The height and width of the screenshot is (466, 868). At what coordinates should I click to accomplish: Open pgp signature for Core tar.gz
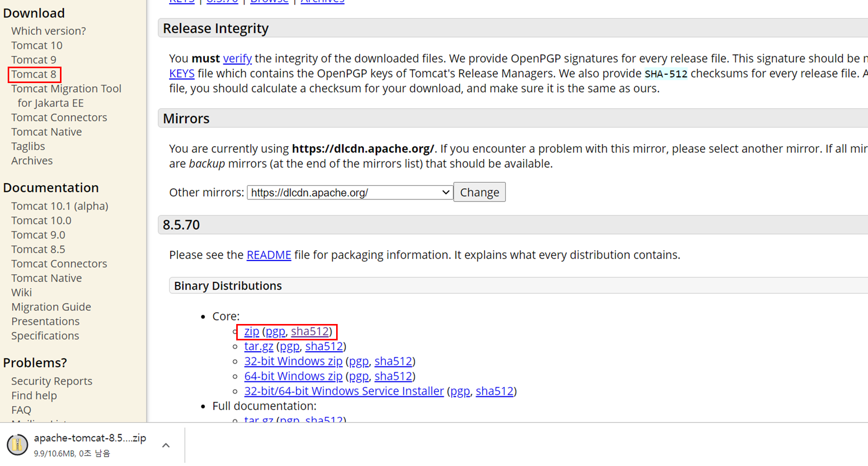coord(290,347)
